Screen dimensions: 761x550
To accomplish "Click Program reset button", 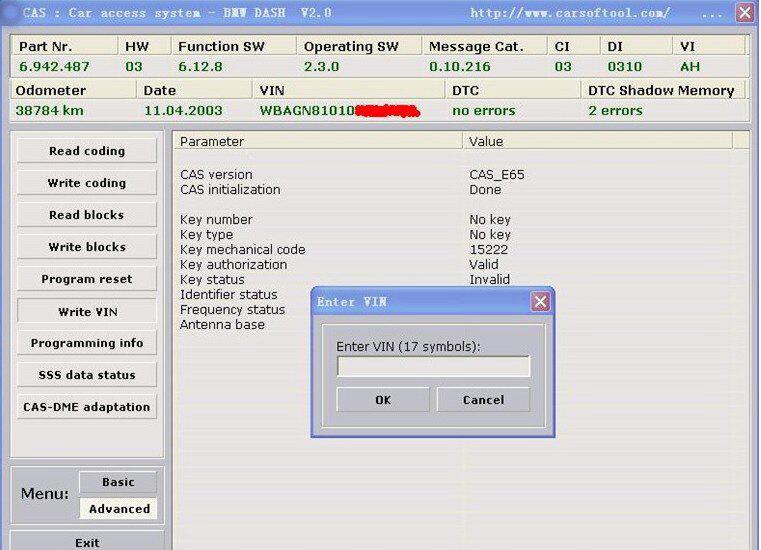I will coord(87,279).
